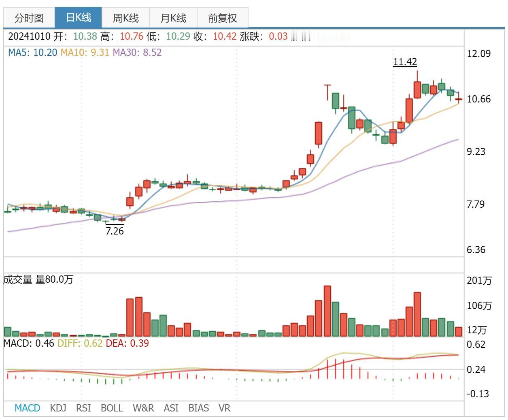Click the MA5: 10.20 legend value
Image resolution: width=508 pixels, height=420 pixels.
point(32,52)
